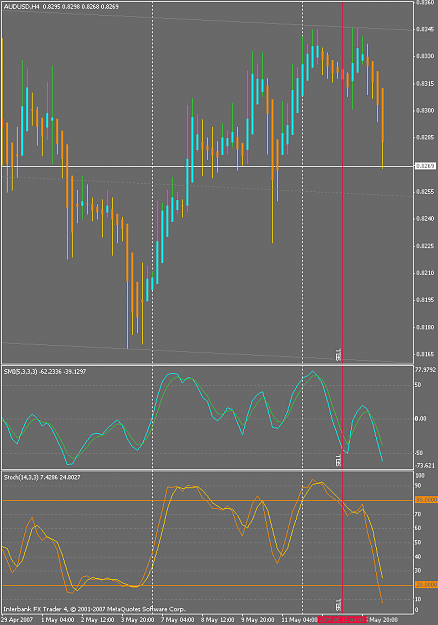
Task: Click the 77.9792 SMI scale value
Action: [425, 370]
